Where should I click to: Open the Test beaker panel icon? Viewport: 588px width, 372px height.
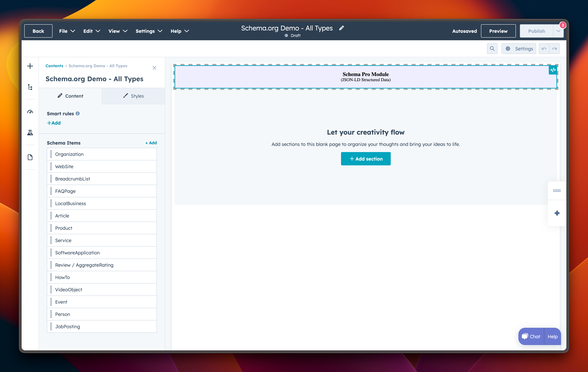30,132
